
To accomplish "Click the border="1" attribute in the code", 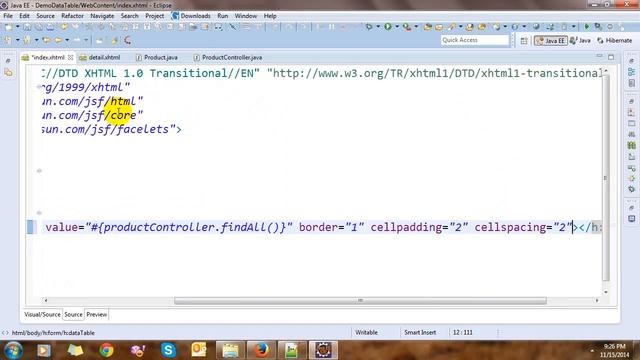I will tap(331, 227).
